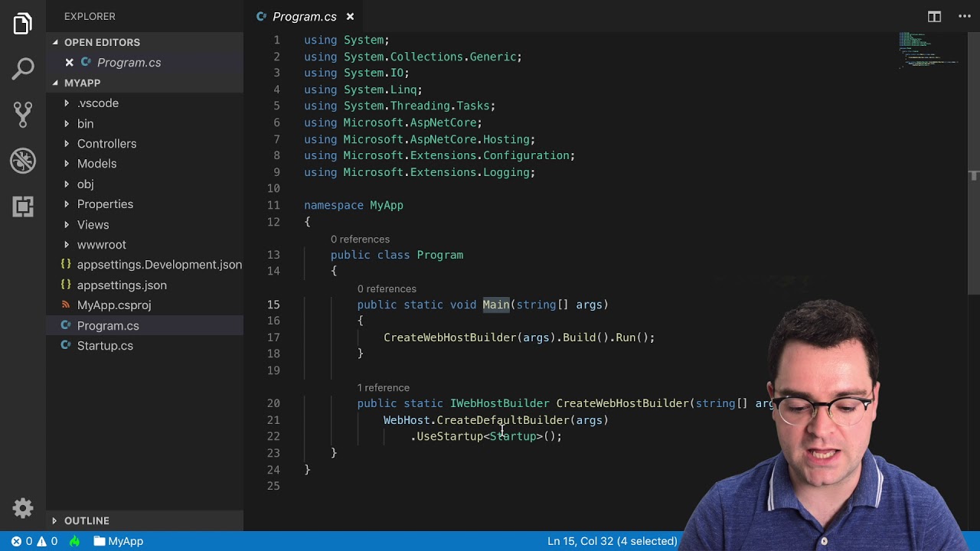Open the Search view in activity bar
Viewport: 980px width, 551px height.
[23, 69]
